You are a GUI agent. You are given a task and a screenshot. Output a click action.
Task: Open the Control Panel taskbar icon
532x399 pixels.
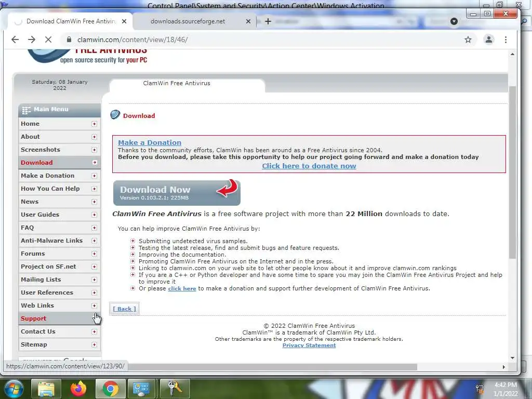(141, 389)
